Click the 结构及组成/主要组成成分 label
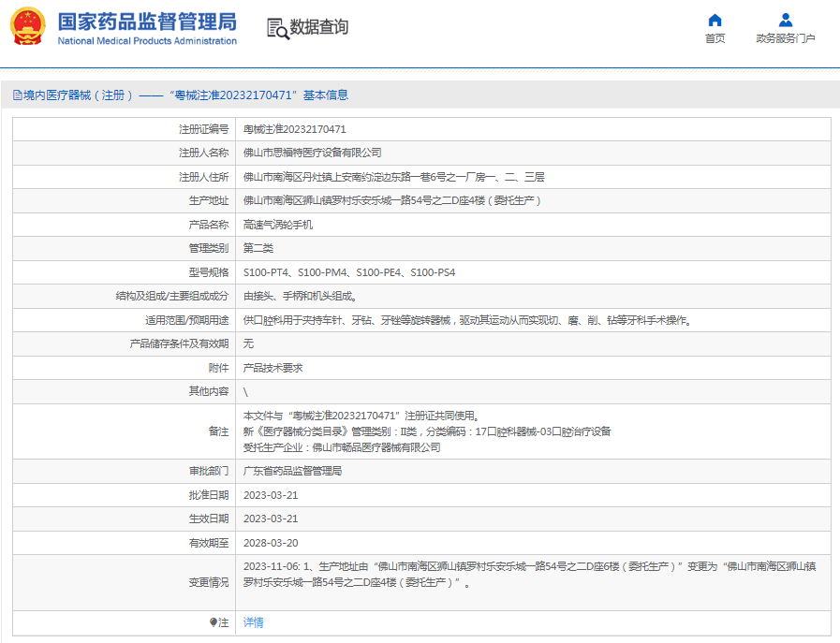Image resolution: width=840 pixels, height=643 pixels. pyautogui.click(x=172, y=296)
